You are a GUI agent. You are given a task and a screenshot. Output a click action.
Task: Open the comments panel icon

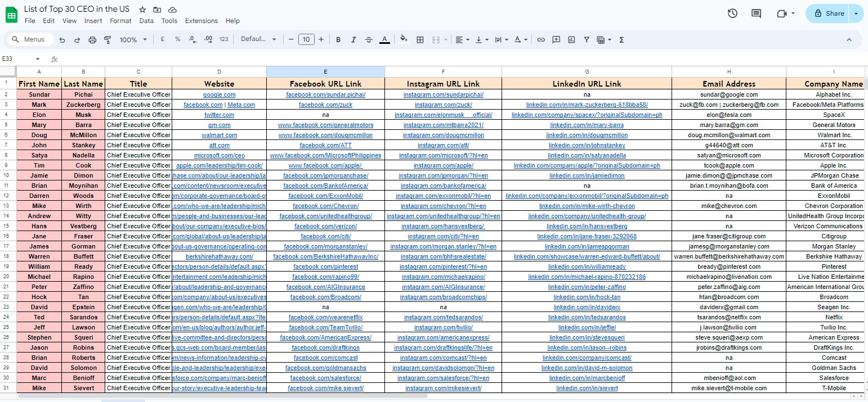(756, 13)
